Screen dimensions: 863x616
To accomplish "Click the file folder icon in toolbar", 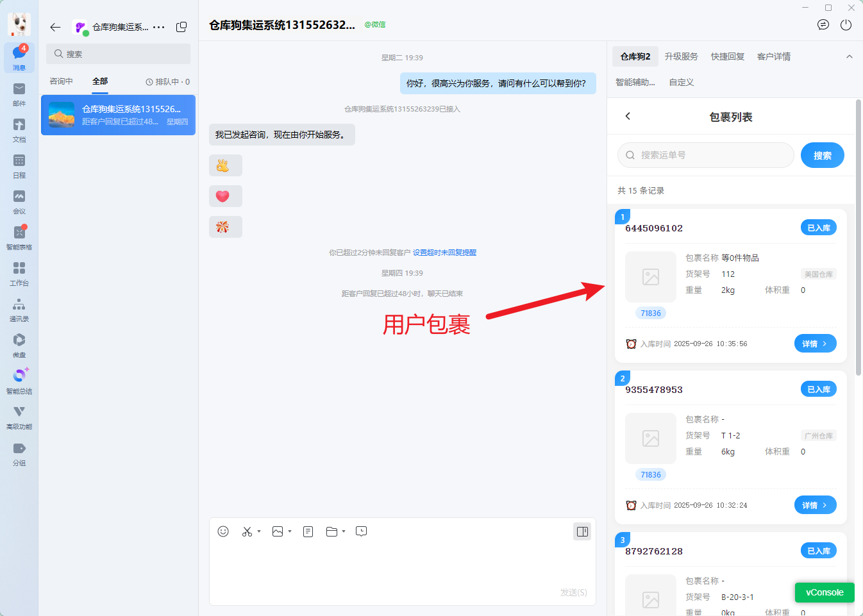I will (331, 531).
